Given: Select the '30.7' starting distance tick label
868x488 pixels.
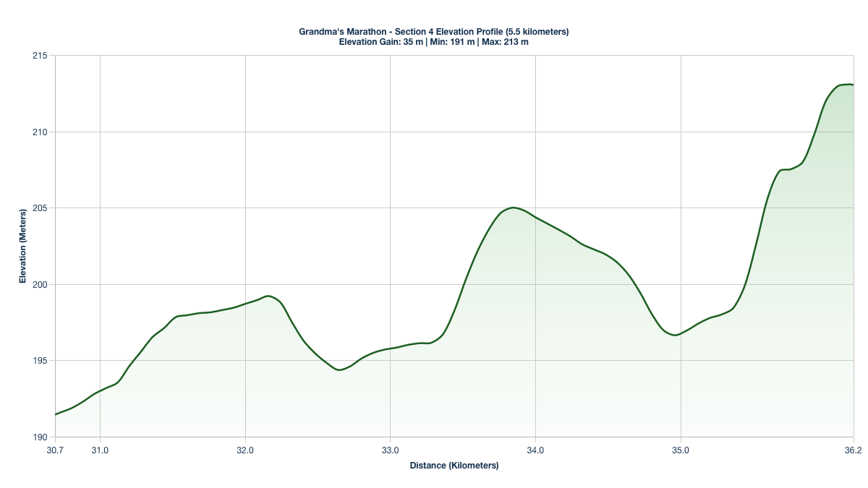Looking at the screenshot, I should pos(54,450).
